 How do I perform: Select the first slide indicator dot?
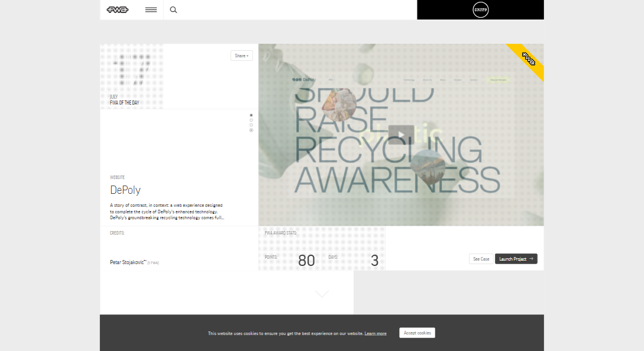tap(251, 115)
